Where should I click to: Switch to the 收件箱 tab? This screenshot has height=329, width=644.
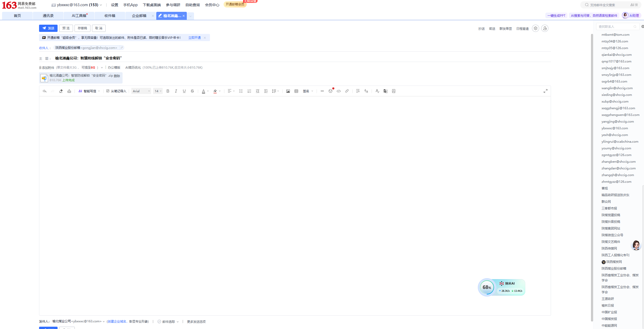(110, 16)
